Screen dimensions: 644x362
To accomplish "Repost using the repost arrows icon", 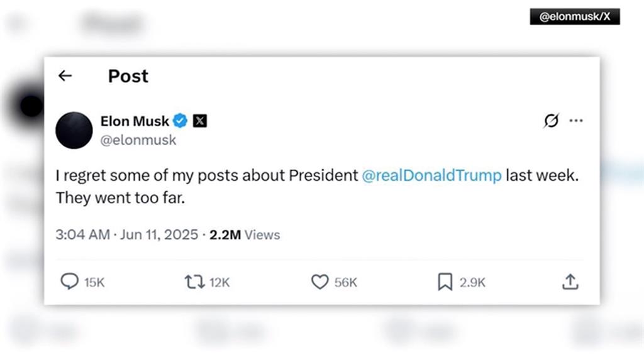I will (195, 282).
